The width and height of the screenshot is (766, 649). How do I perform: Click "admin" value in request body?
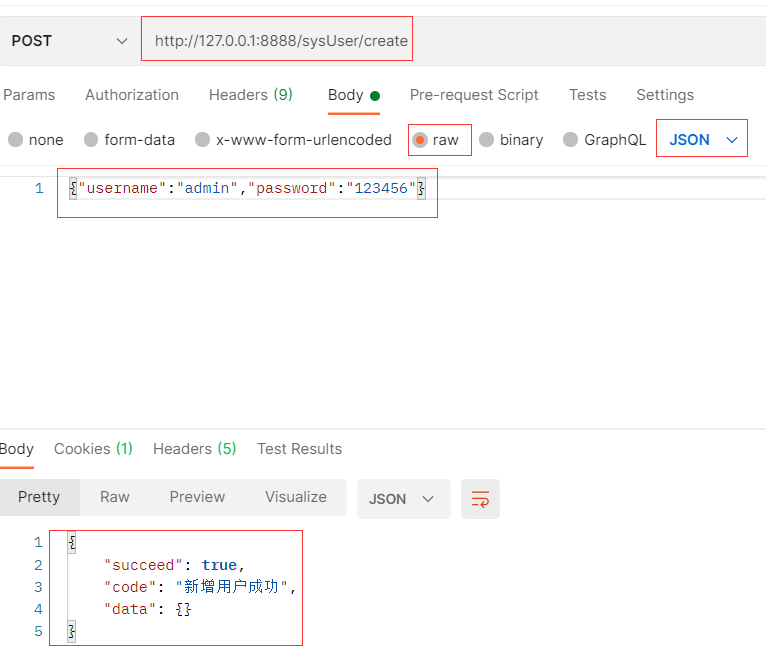click(x=207, y=188)
